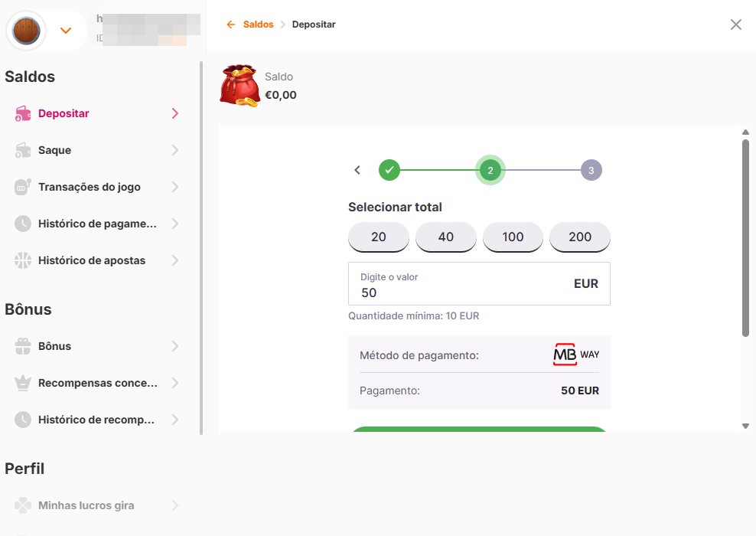Viewport: 756px width, 536px height.
Task: Click the 50 EUR payment total
Action: coord(579,391)
